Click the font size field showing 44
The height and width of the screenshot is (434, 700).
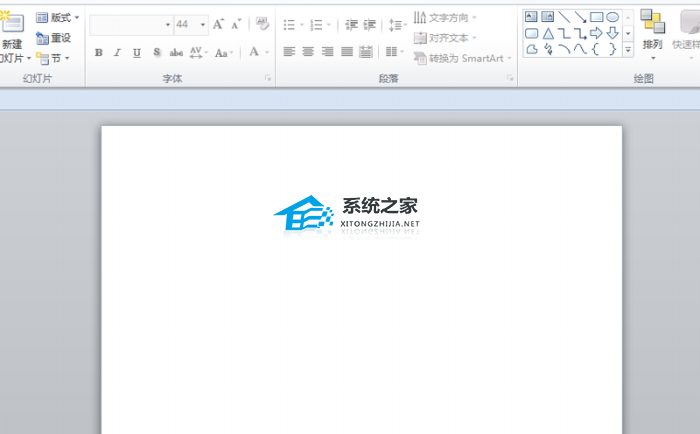(187, 25)
